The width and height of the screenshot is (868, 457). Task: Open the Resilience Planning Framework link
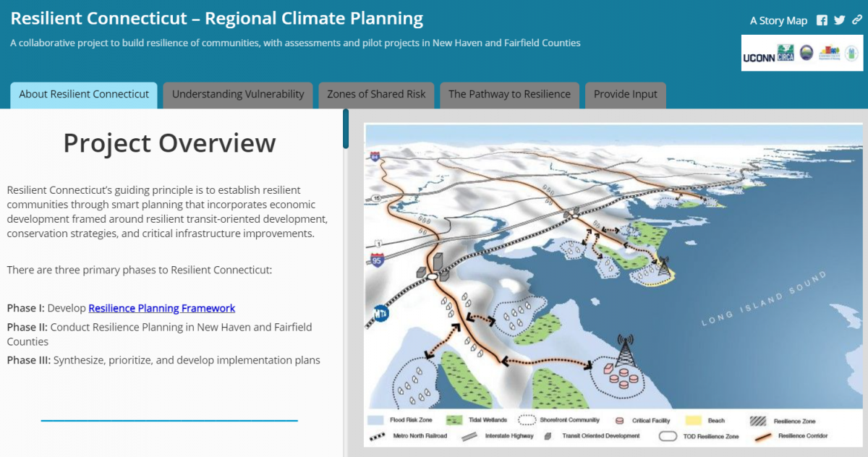[161, 308]
